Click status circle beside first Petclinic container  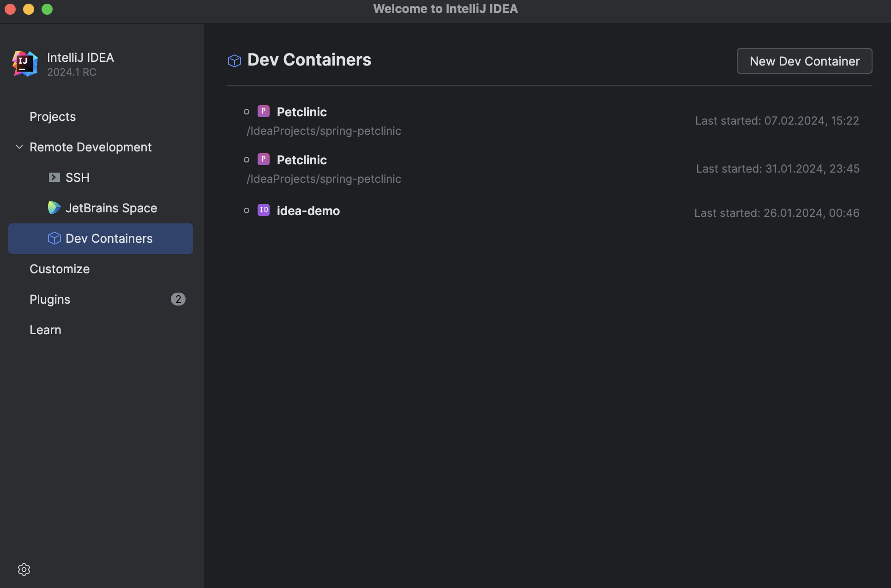click(x=247, y=111)
